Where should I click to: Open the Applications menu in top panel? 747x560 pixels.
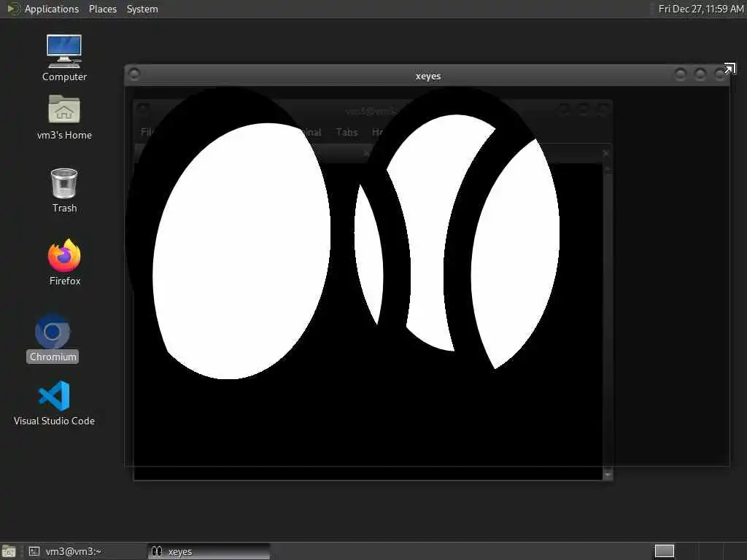click(52, 9)
